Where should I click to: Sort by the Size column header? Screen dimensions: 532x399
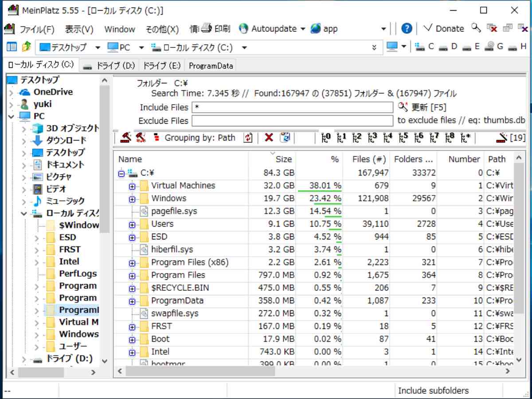pyautogui.click(x=272, y=159)
